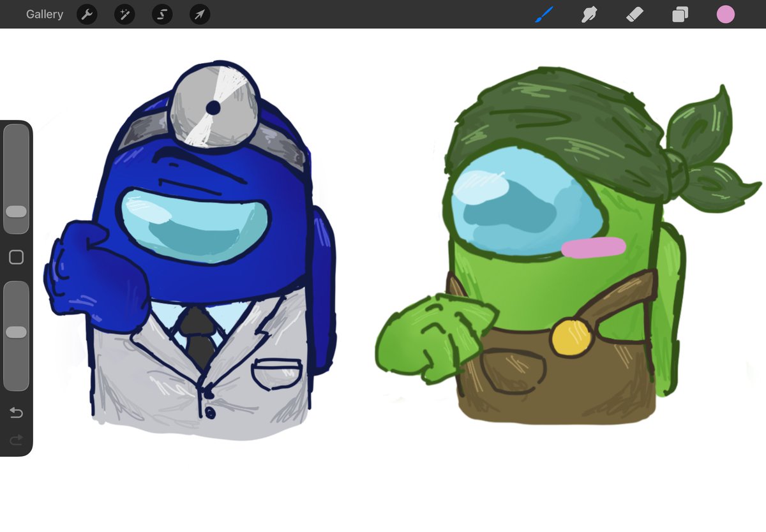Select the Smudge finger tool
This screenshot has height=532, width=766.
click(x=589, y=14)
